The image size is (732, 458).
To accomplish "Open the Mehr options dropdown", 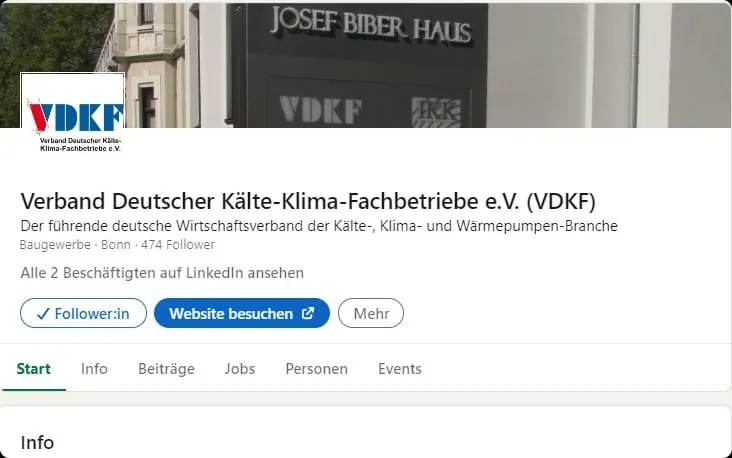I will pos(371,313).
